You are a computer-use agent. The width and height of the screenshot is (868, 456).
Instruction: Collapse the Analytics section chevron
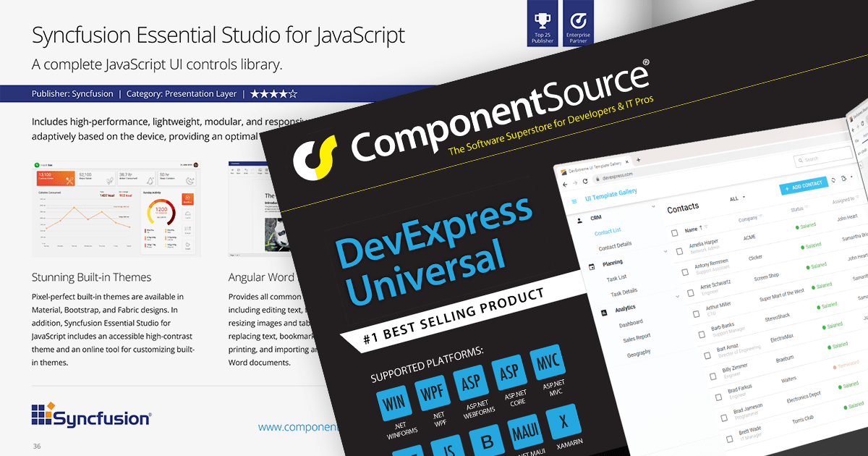[678, 296]
